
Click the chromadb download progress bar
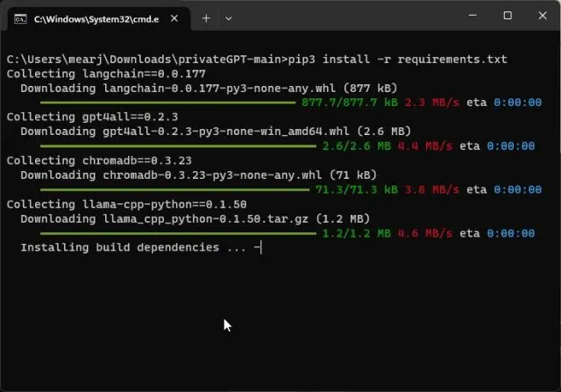175,189
